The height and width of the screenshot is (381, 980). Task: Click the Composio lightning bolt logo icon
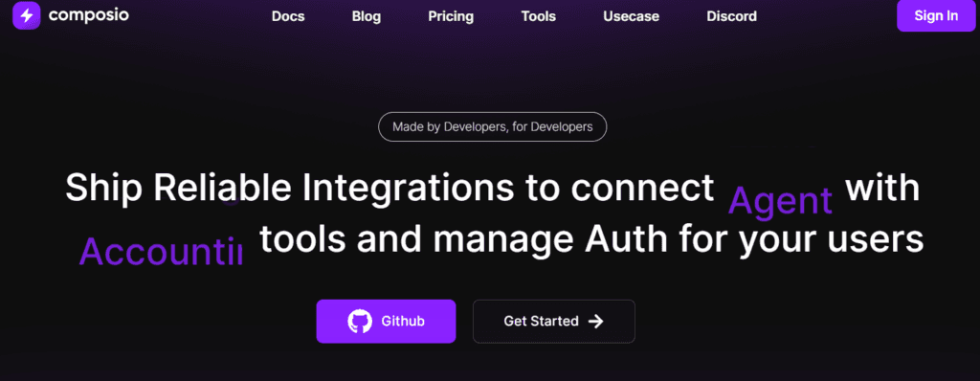[26, 15]
